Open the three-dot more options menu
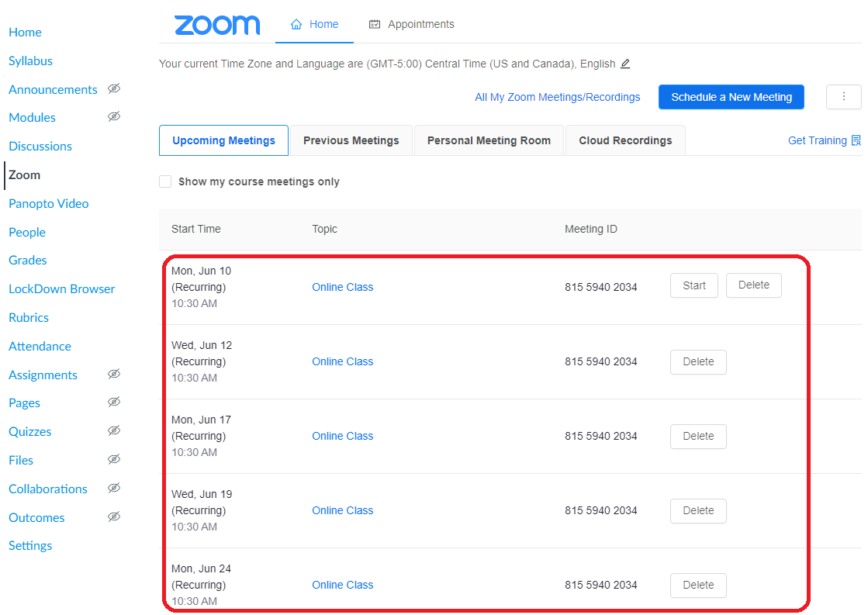868x615 pixels. pos(844,97)
